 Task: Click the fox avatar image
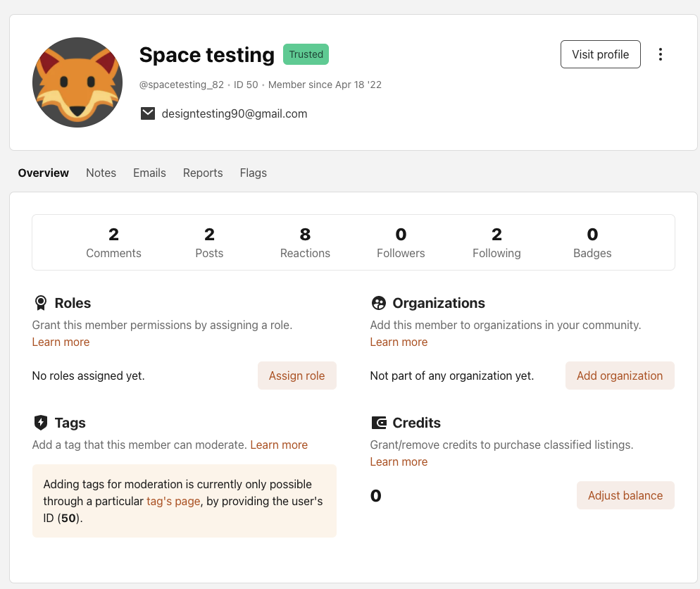click(77, 82)
